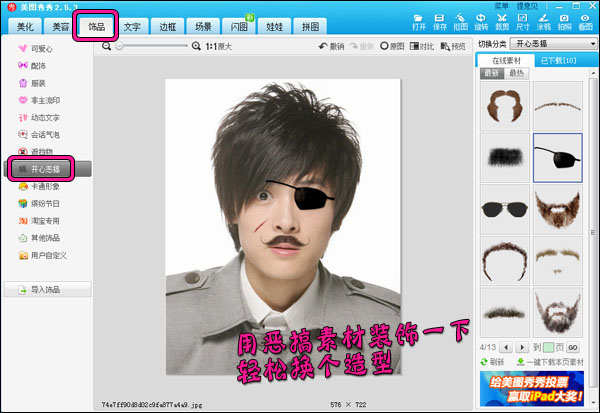The height and width of the screenshot is (413, 600).
Task: Switch material sorting to 最热
Action: point(518,73)
